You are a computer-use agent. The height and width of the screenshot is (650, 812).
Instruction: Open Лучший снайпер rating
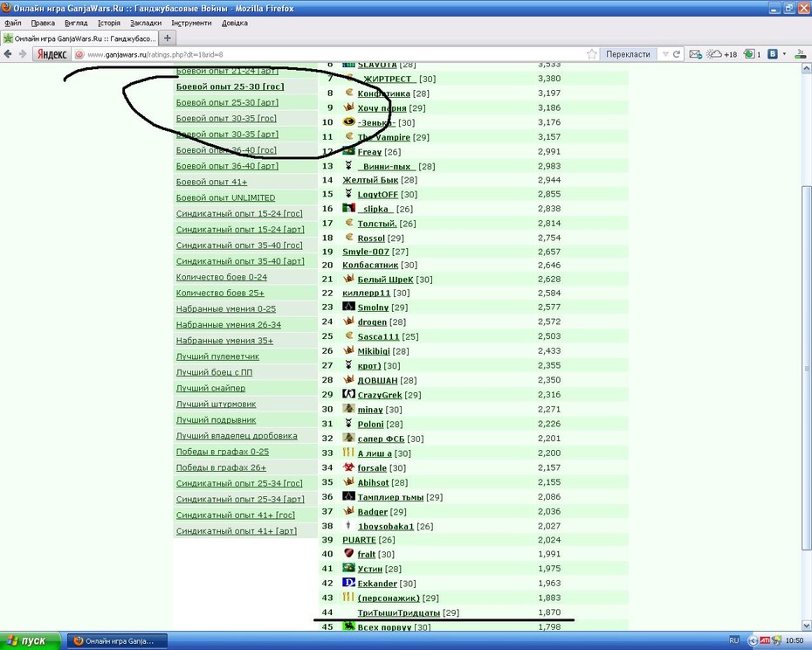coord(210,388)
